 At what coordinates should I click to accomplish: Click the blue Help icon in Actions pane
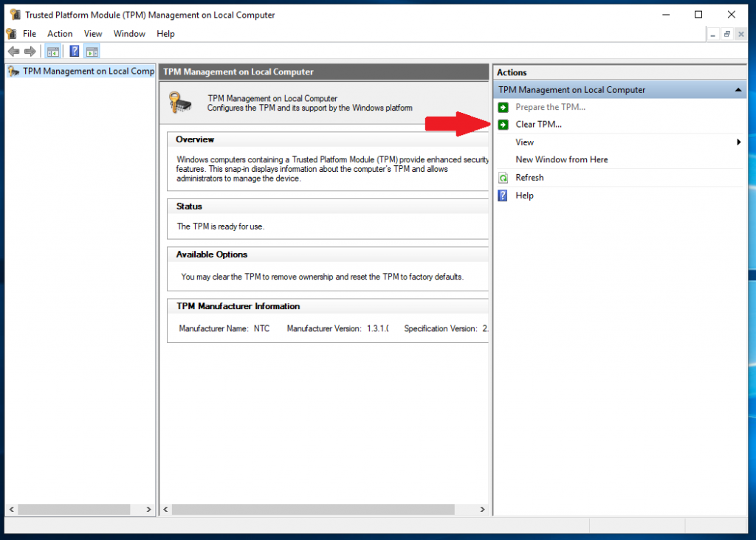[503, 195]
